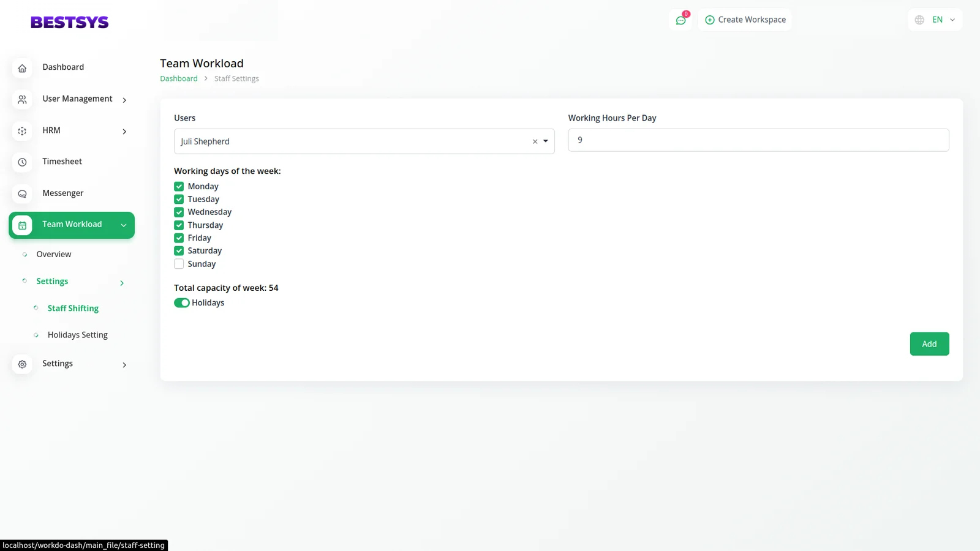This screenshot has height=551, width=980.
Task: Open the chat notifications icon in header
Action: coord(680,20)
